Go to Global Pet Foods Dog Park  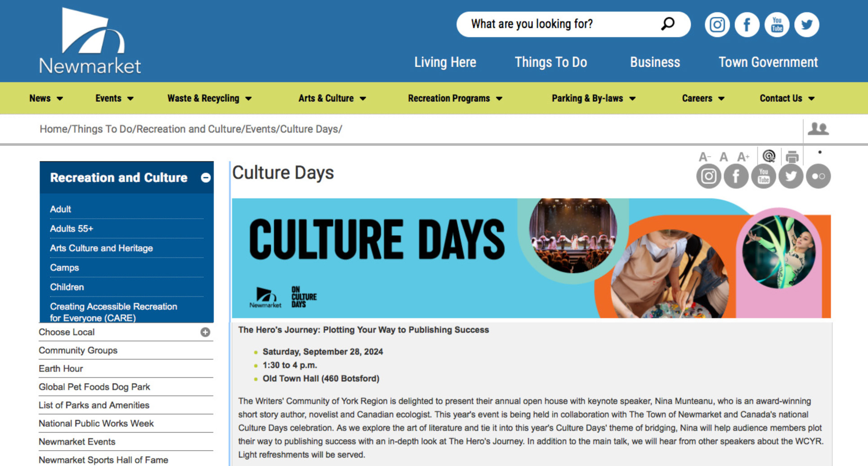(94, 387)
